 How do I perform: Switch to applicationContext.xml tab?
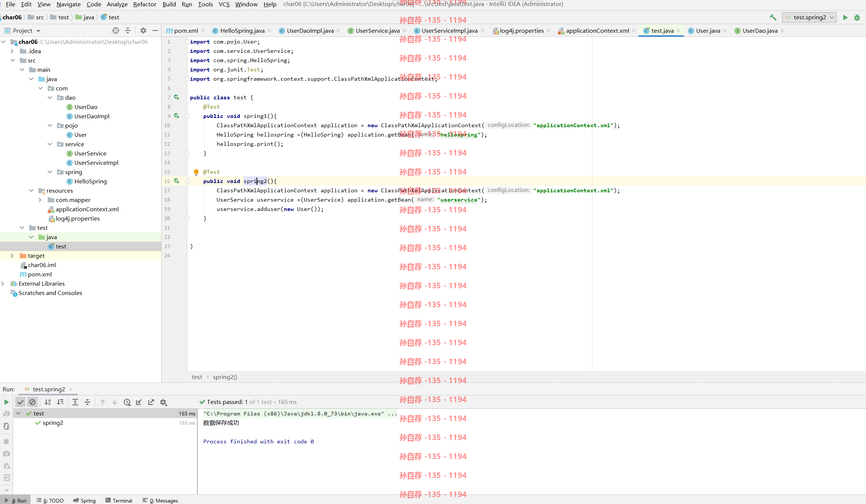point(597,31)
